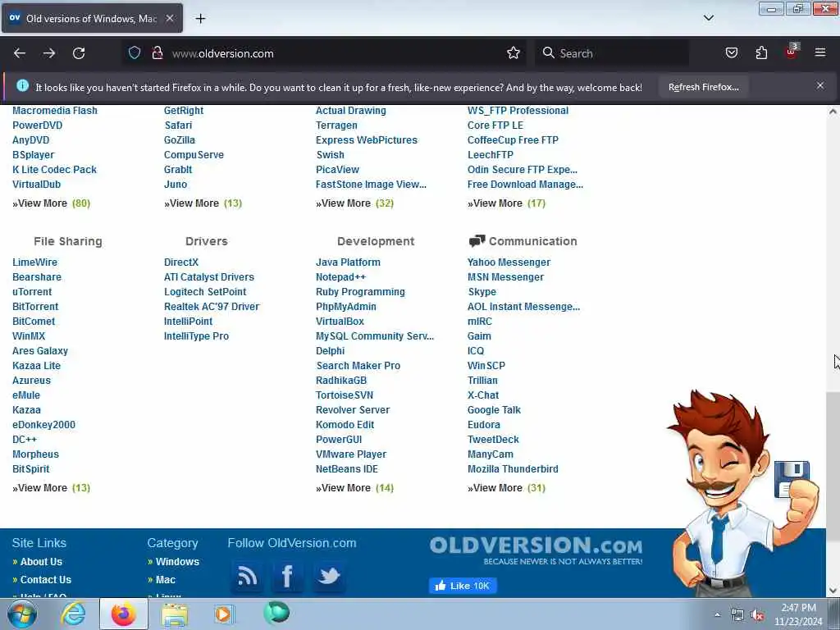Launch Internet Explorer from taskbar

73,614
